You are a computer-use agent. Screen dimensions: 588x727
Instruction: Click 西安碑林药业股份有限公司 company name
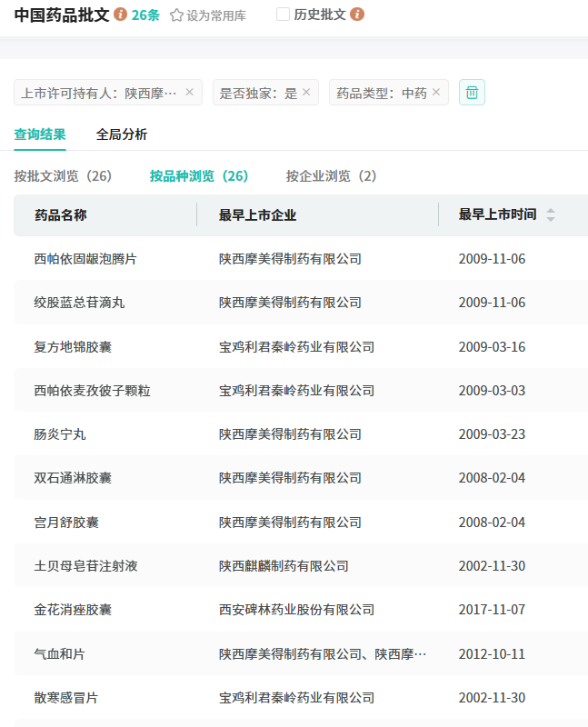click(x=296, y=610)
